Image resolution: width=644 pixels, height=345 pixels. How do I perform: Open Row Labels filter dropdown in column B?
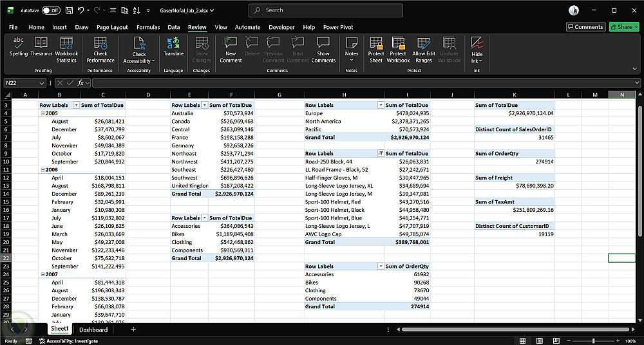(76, 105)
